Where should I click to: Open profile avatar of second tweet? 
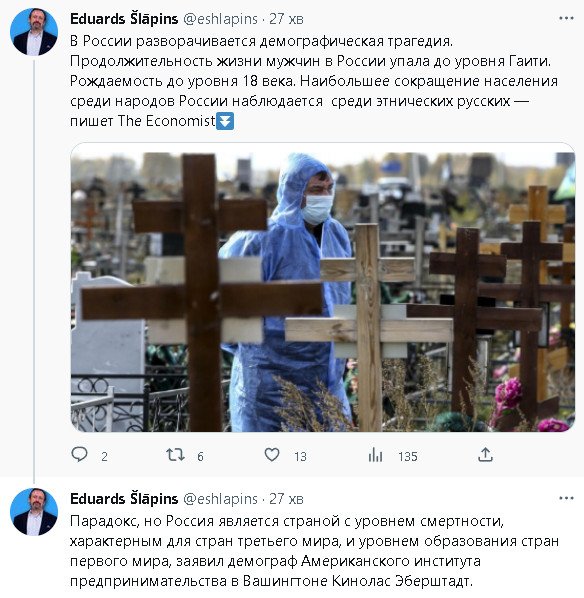coord(34,512)
